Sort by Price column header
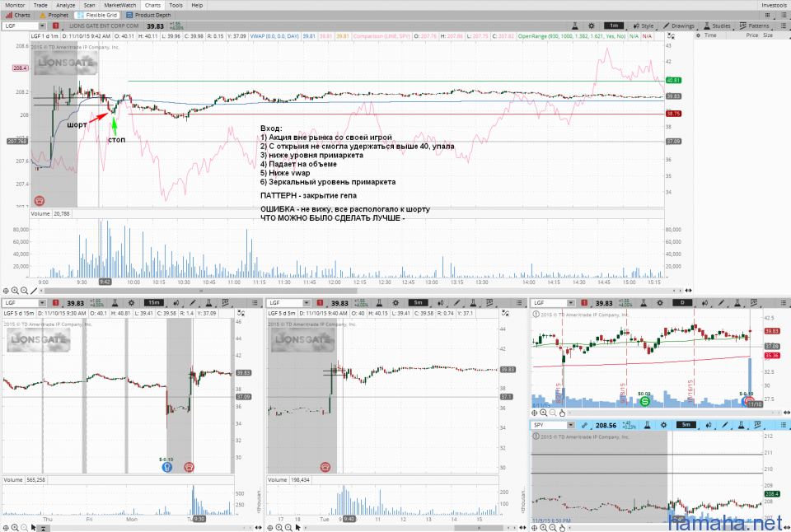791x532 pixels. point(751,35)
